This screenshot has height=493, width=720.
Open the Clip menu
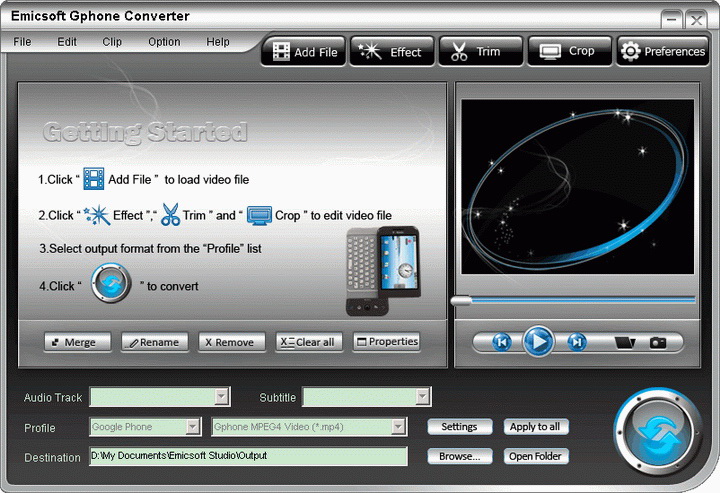click(x=112, y=42)
